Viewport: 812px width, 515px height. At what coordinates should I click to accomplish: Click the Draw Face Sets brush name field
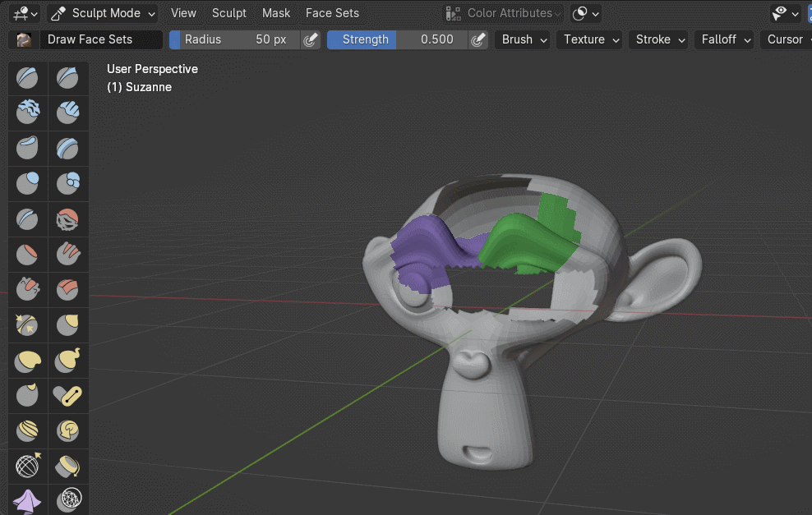pos(101,40)
